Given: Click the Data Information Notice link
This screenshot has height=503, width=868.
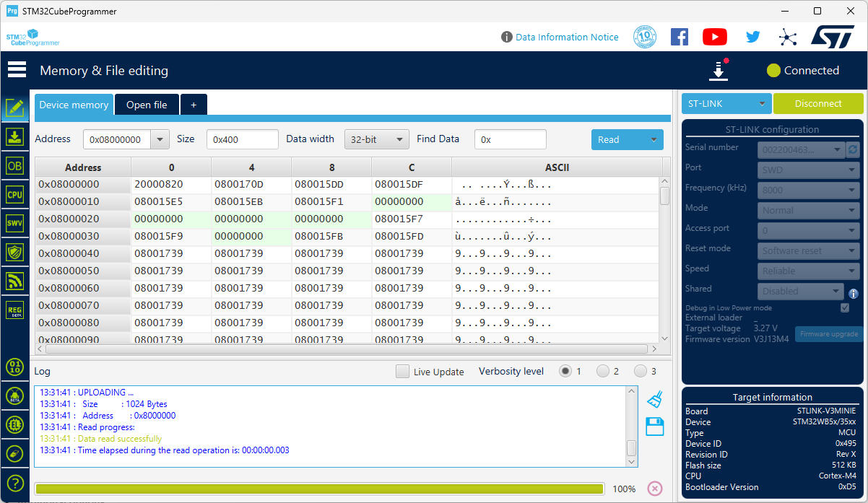Looking at the screenshot, I should point(568,37).
